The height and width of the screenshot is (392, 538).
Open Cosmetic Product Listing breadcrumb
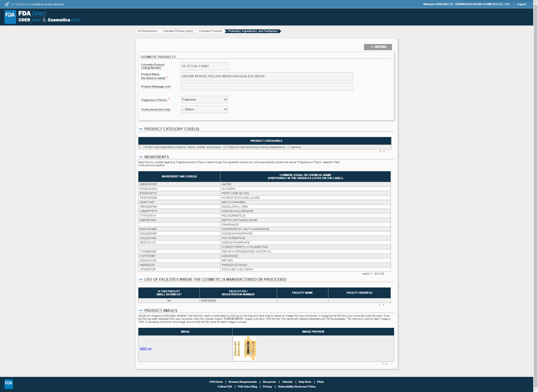178,31
